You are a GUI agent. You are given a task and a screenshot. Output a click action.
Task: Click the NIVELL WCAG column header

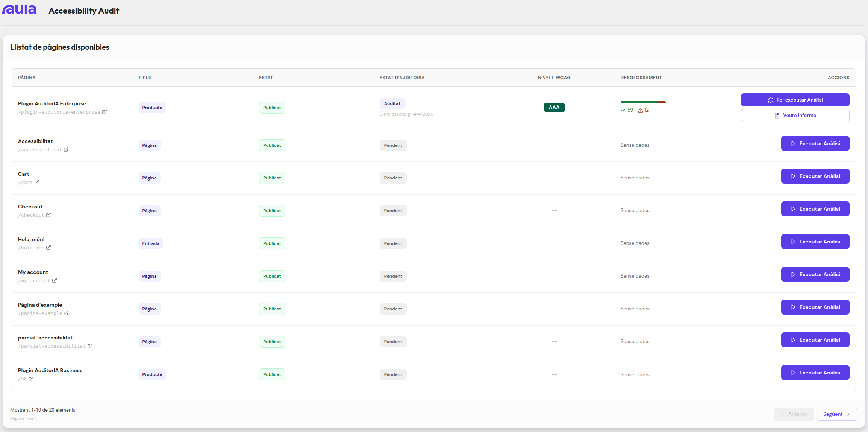click(554, 78)
